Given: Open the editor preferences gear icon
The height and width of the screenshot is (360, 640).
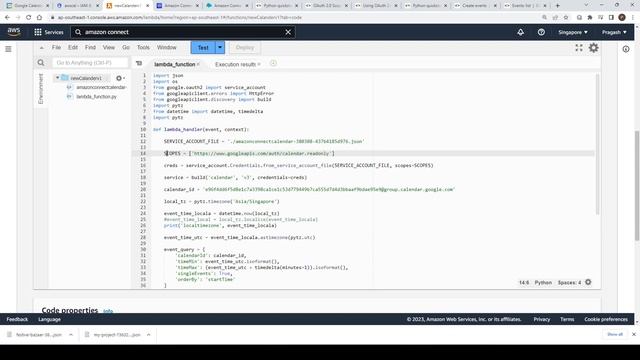Looking at the screenshot, I should pos(593,48).
